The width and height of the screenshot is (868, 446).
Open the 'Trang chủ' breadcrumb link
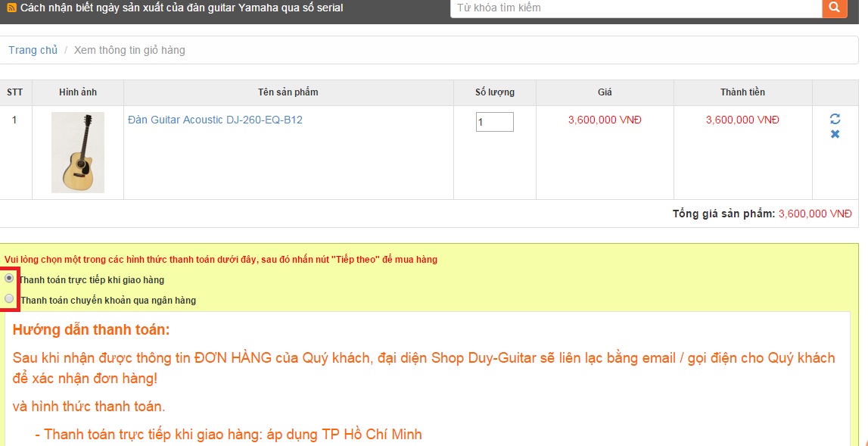click(33, 51)
